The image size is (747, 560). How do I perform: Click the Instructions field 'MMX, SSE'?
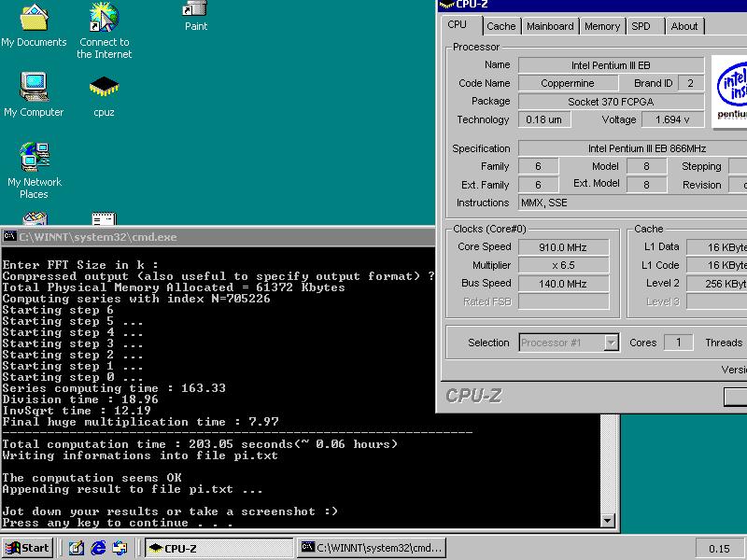click(x=633, y=203)
